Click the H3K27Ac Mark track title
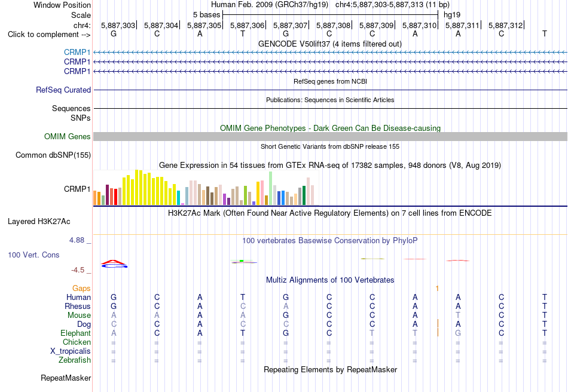Image resolution: width=568 pixels, height=392 pixels. coord(330,213)
